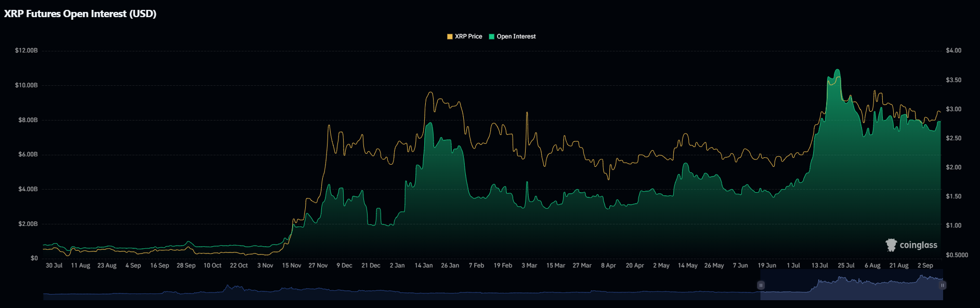
Task: Click the chart title XRP Futures Open Interest
Action: point(80,14)
